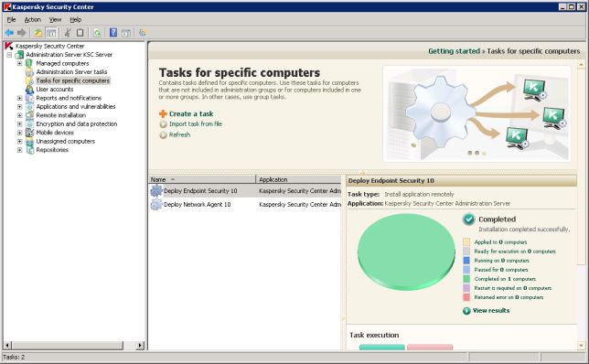Sort by the Application column header

click(x=298, y=179)
